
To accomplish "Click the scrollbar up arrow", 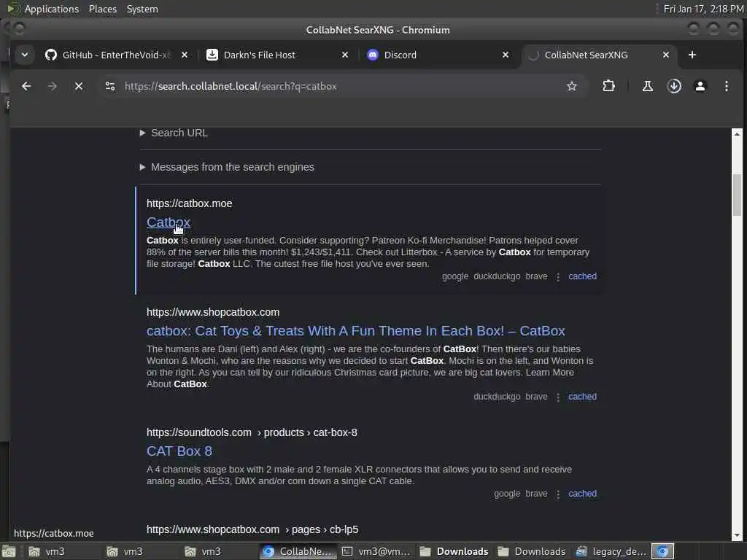I will [x=737, y=134].
